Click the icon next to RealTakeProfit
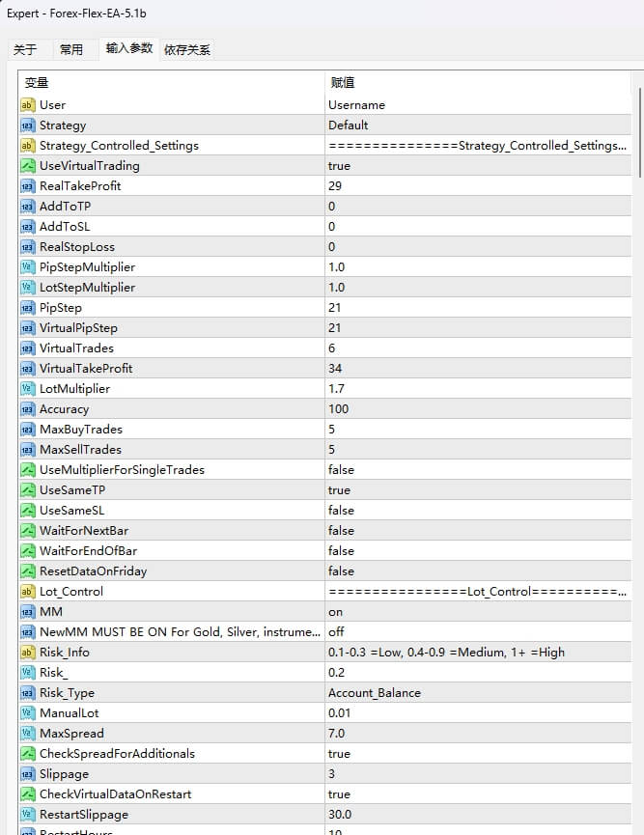 (x=28, y=186)
